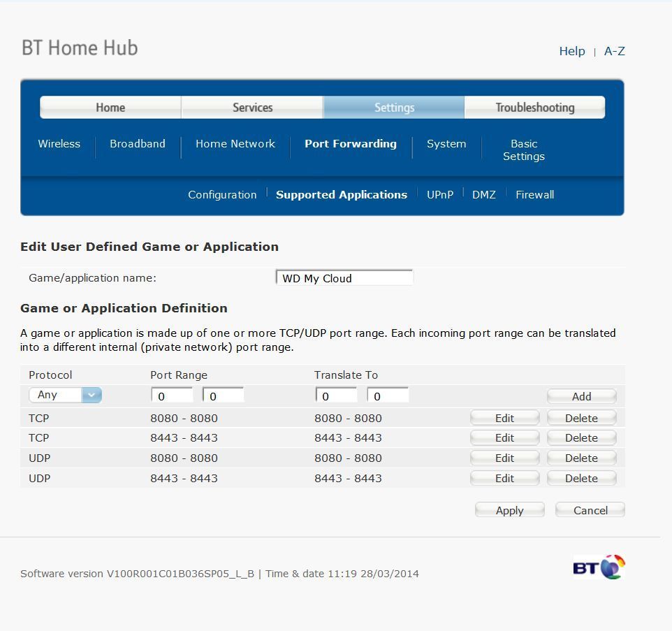Delete the TCP 8080 port rule
Viewport: 672px width, 631px height.
pyautogui.click(x=581, y=418)
